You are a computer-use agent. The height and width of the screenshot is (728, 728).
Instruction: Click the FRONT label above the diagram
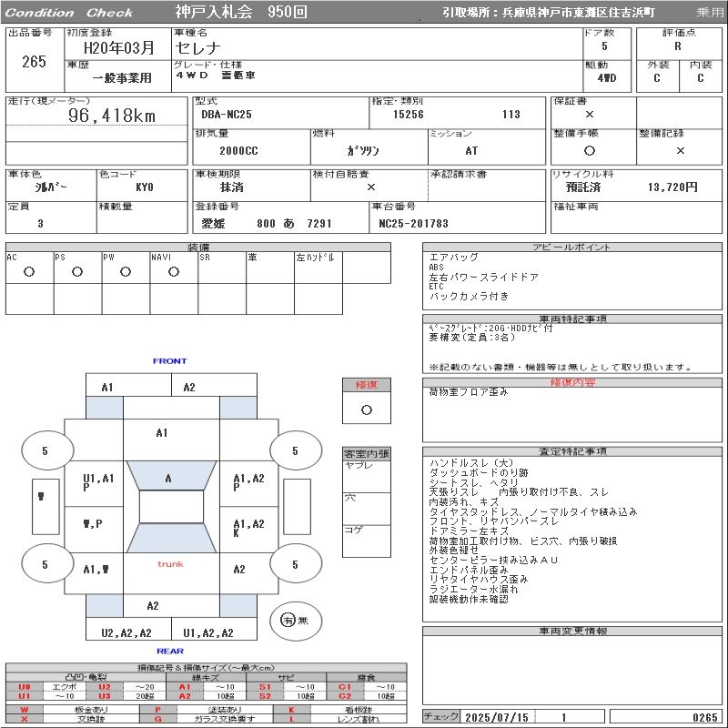[170, 361]
